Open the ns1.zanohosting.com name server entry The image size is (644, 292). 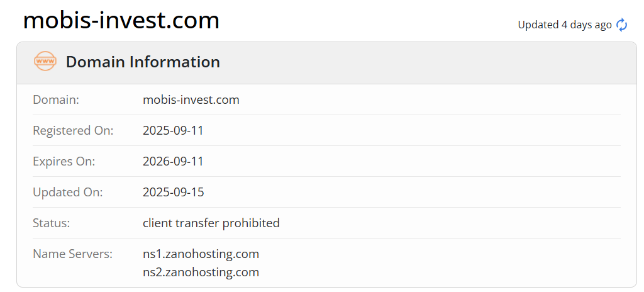click(x=201, y=254)
